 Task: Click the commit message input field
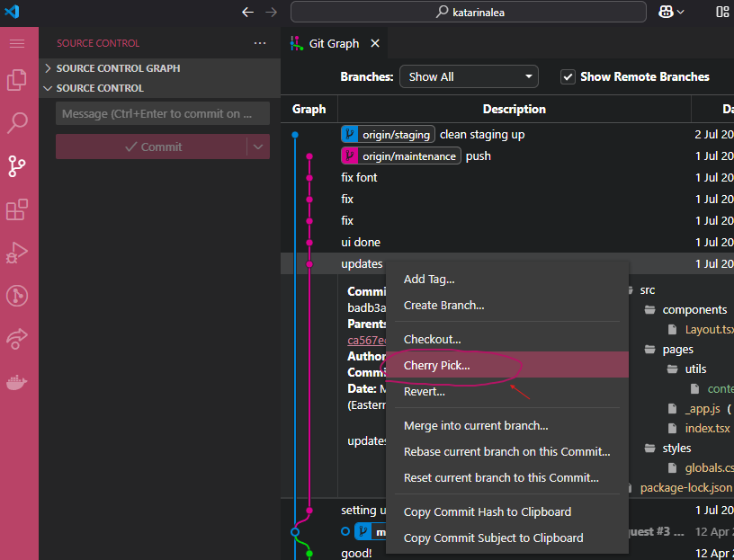click(x=163, y=113)
